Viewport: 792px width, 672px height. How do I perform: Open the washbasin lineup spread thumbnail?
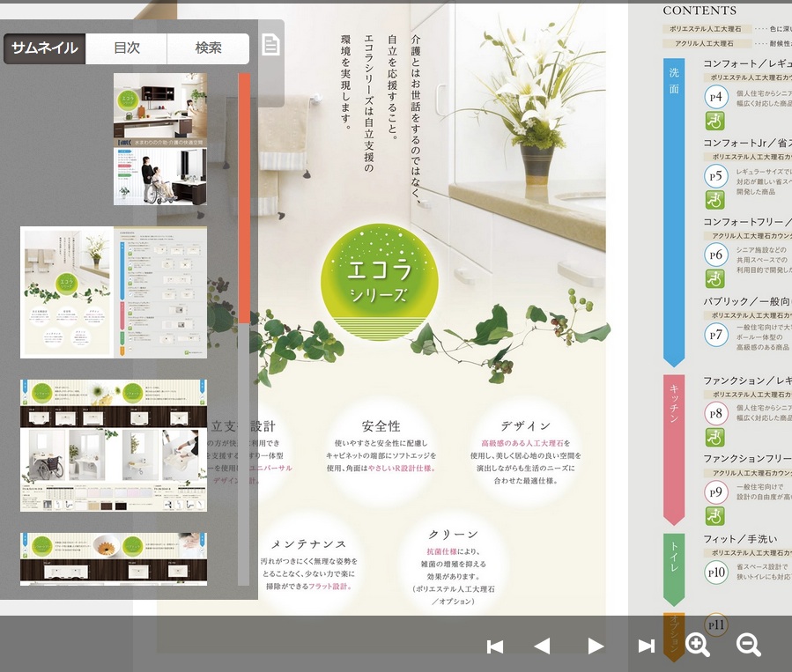coord(114,446)
